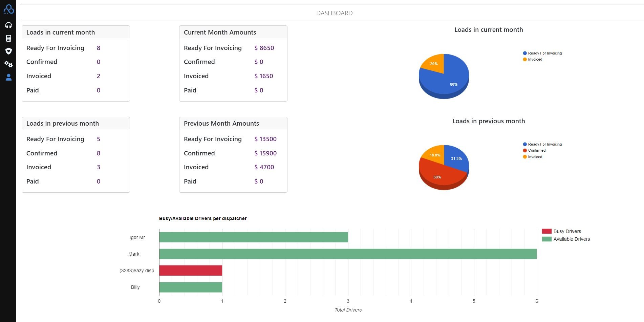Click the Available Drivers legend entry
The image size is (644, 322).
566,239
